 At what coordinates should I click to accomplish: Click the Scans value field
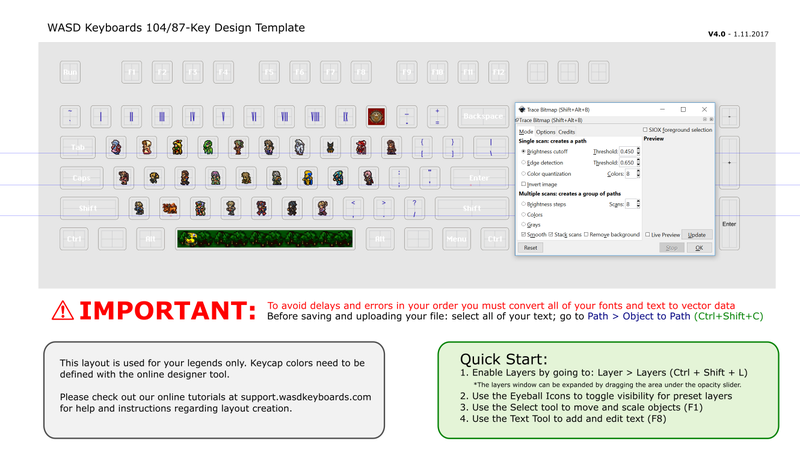[631, 204]
